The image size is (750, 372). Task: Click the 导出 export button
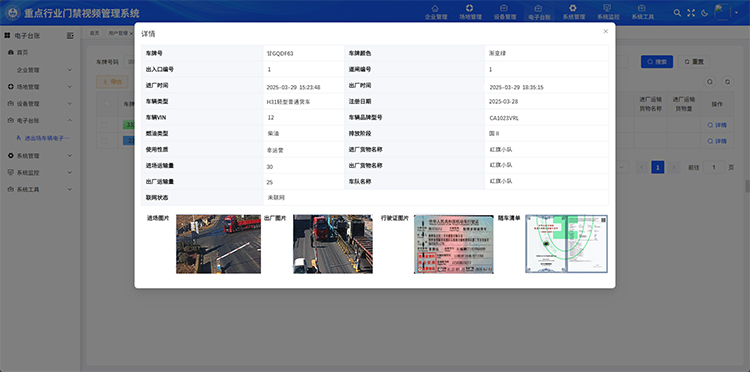point(112,82)
